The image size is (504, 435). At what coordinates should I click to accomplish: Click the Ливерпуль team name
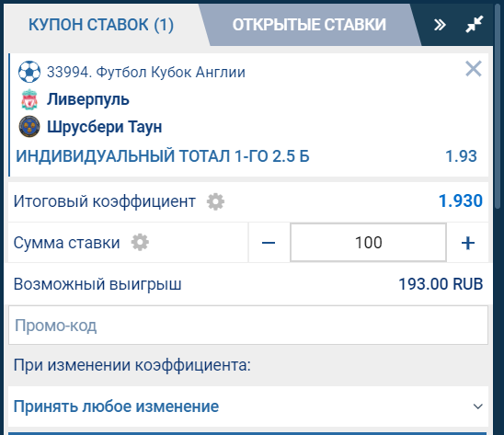(x=88, y=99)
